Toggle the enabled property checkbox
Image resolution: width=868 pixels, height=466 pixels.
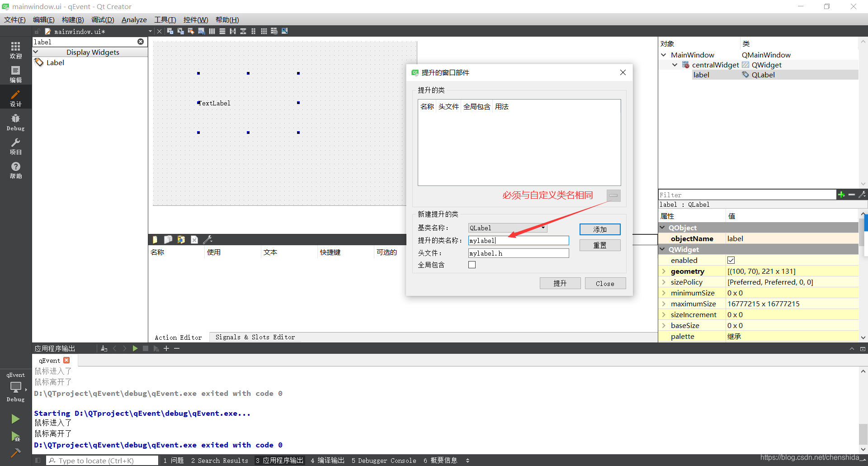click(x=731, y=260)
